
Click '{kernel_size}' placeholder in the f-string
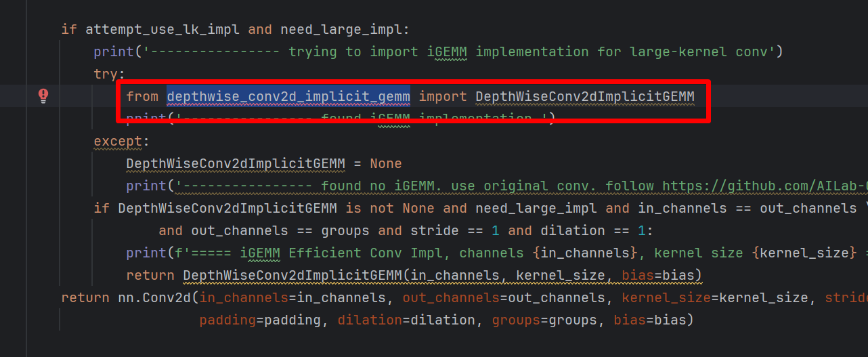coord(805,253)
